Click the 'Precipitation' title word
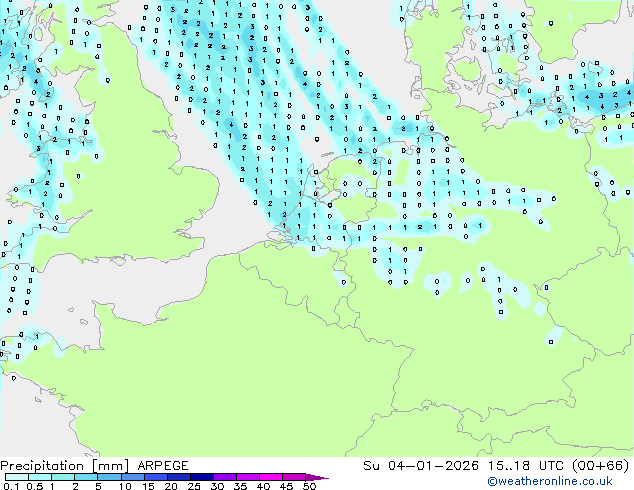This screenshot has height=490, width=634. point(42,466)
